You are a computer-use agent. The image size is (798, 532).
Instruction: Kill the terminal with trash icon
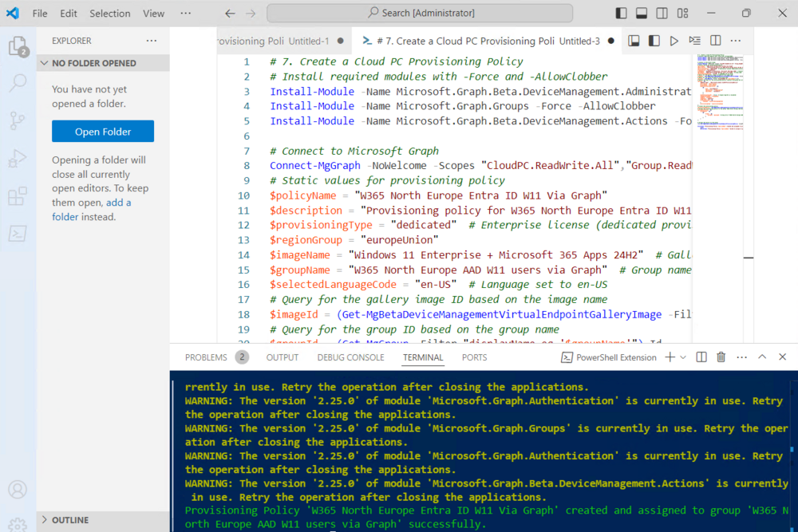[x=721, y=357]
